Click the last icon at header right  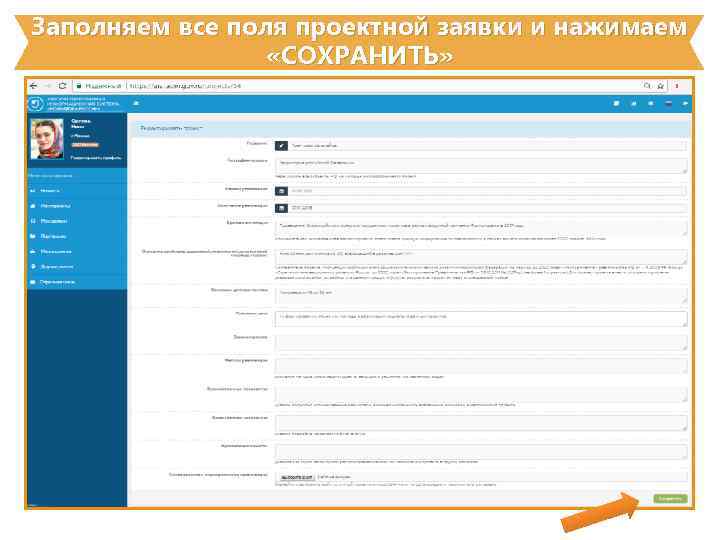(685, 104)
